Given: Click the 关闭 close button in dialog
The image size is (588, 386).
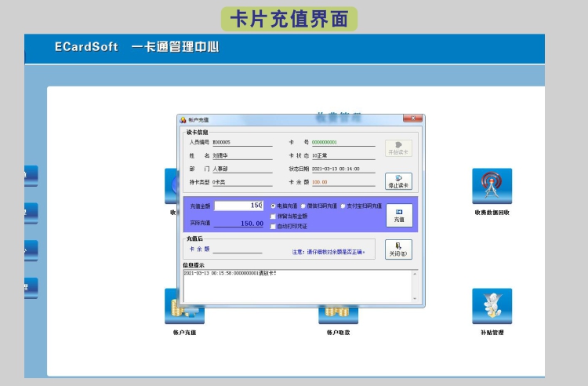Looking at the screenshot, I should 398,249.
